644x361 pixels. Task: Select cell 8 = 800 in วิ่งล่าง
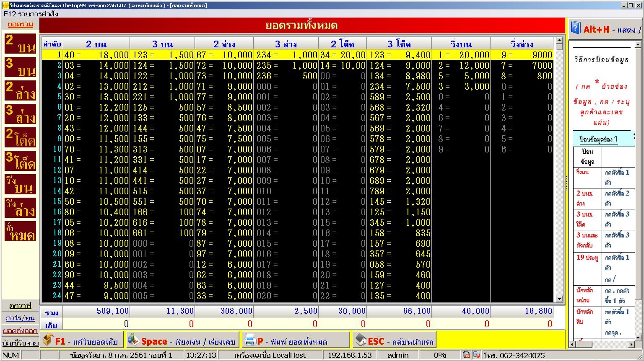522,76
